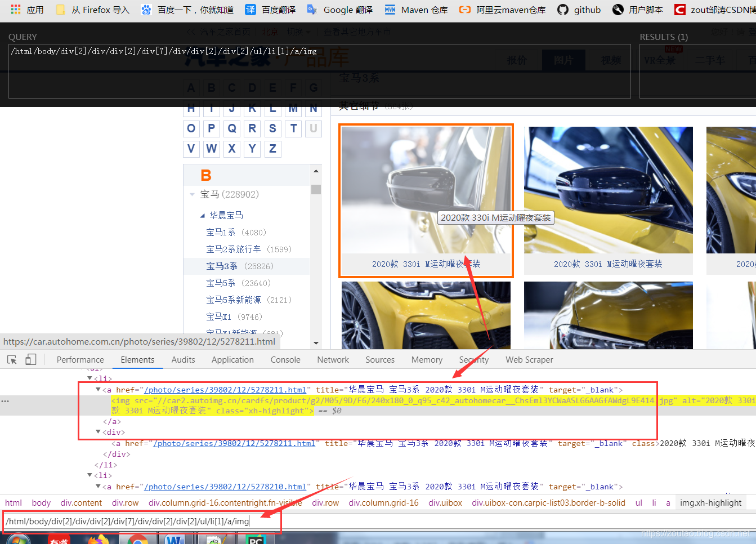Filter brands by letter V
The width and height of the screenshot is (756, 544).
(x=191, y=149)
